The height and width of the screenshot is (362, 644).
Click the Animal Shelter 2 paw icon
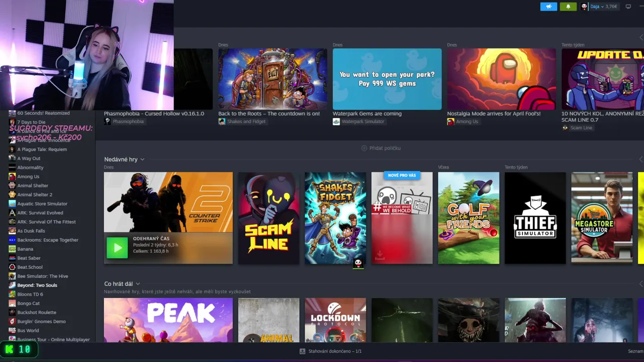12,195
